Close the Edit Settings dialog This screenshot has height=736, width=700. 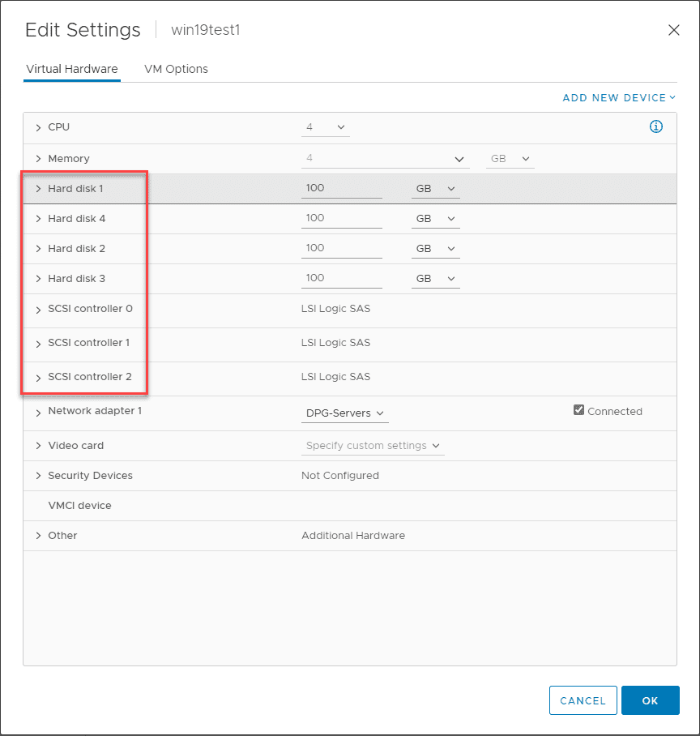pyautogui.click(x=673, y=30)
